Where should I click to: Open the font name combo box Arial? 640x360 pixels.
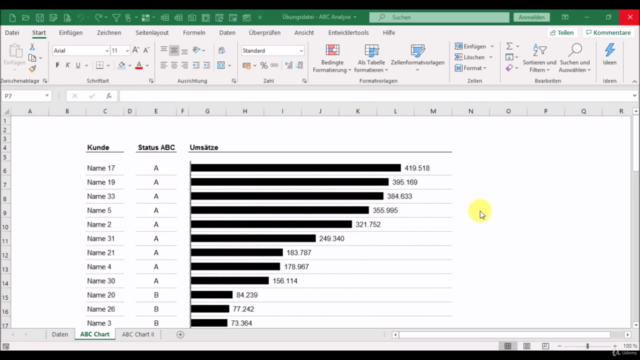pyautogui.click(x=81, y=51)
